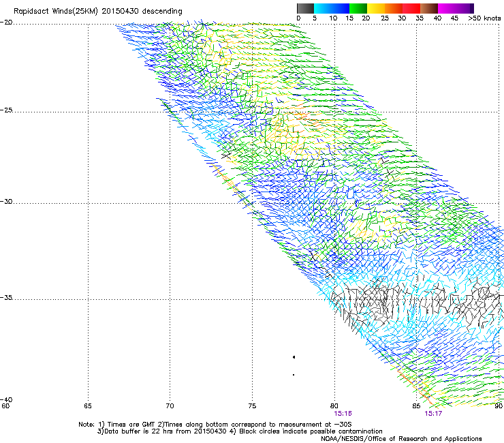Click the 75 longitude axis label
The height and width of the screenshot is (443, 504).
coord(252,406)
